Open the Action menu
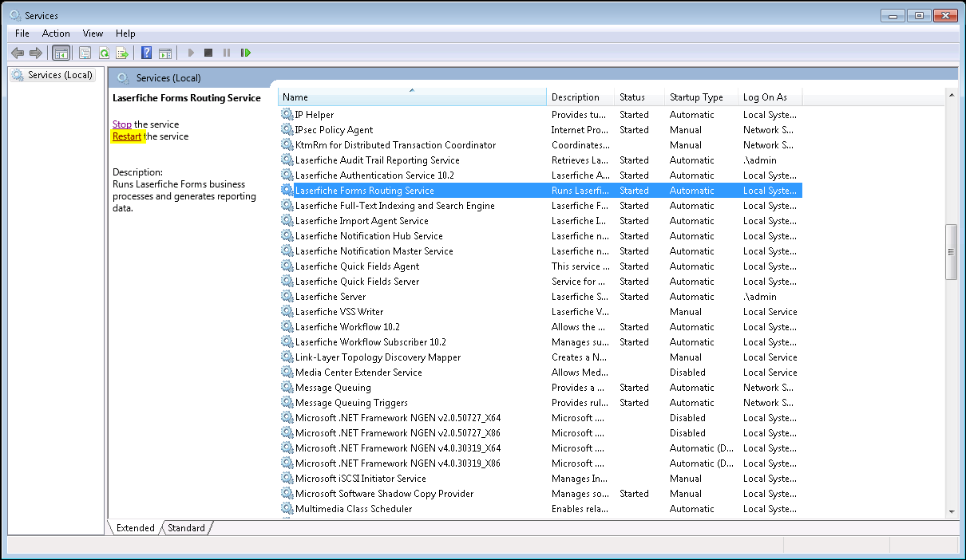The width and height of the screenshot is (966, 560). pos(56,34)
